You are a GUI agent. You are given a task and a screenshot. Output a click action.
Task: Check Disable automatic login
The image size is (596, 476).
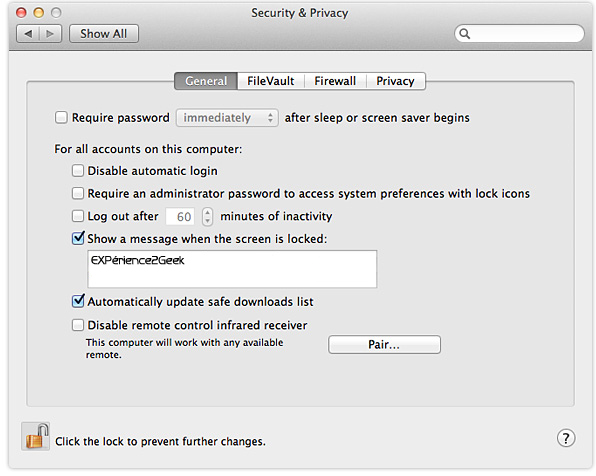(x=78, y=170)
